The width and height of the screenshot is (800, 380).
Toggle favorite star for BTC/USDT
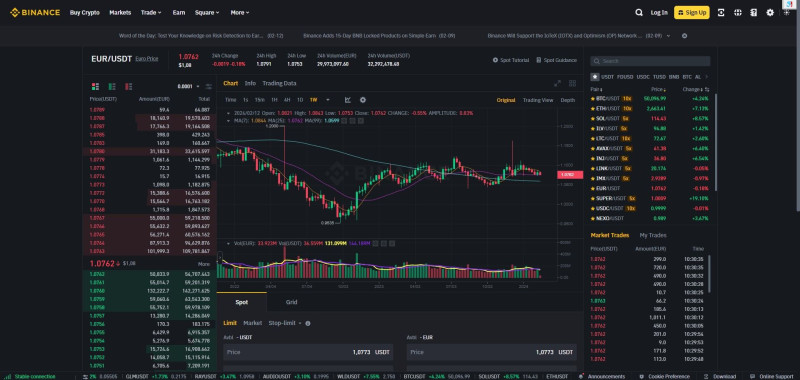(593, 98)
